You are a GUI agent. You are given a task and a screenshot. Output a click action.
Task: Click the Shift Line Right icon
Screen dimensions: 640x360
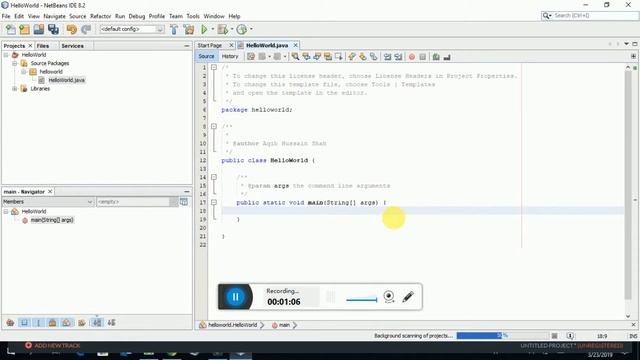tap(398, 57)
